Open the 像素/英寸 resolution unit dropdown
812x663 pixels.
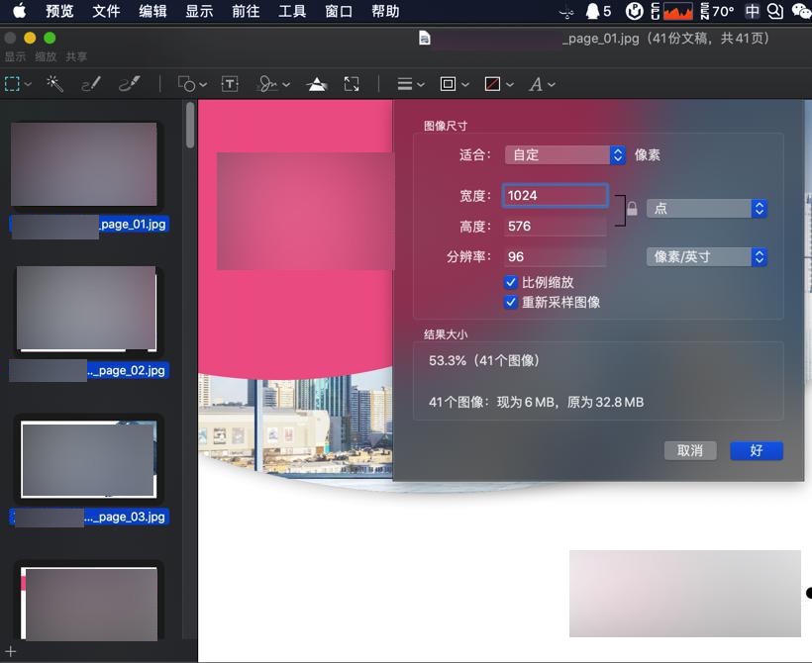pyautogui.click(x=706, y=256)
